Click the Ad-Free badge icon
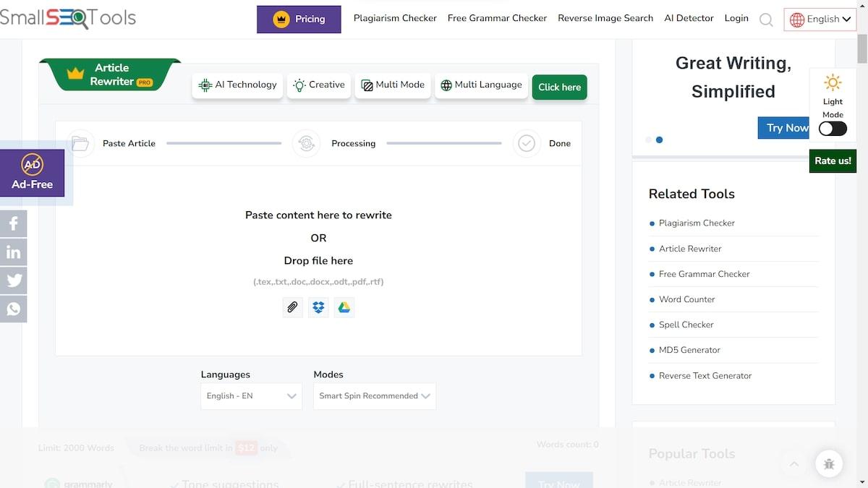 pos(32,165)
